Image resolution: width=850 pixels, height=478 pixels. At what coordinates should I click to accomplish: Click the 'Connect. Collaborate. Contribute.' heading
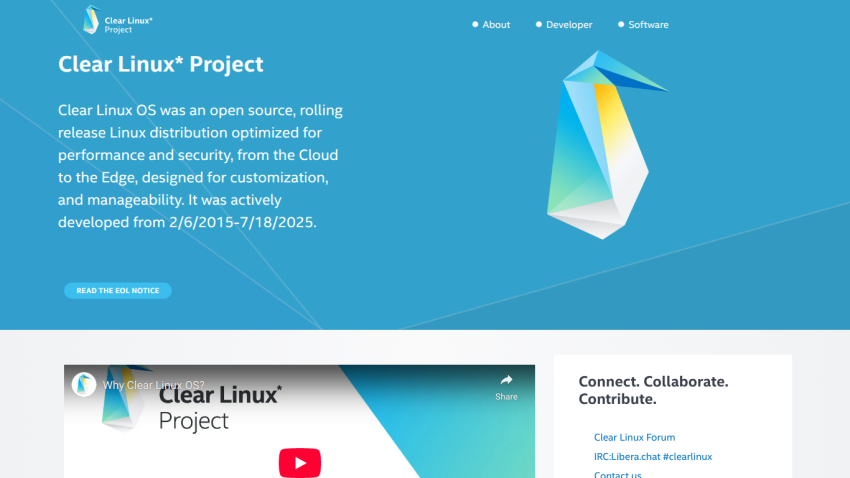(x=653, y=390)
